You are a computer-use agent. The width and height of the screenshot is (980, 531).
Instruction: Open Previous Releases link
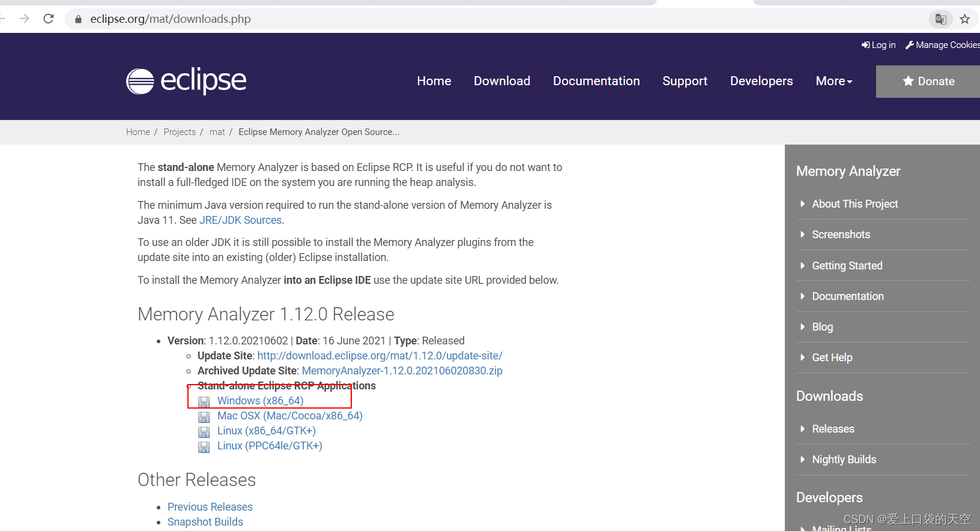(210, 507)
